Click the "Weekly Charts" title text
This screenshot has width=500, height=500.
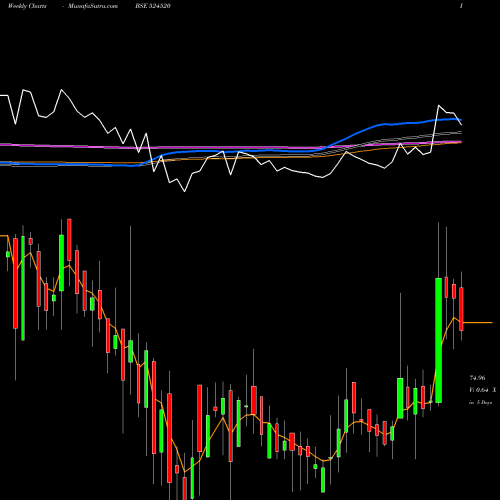(x=27, y=6)
